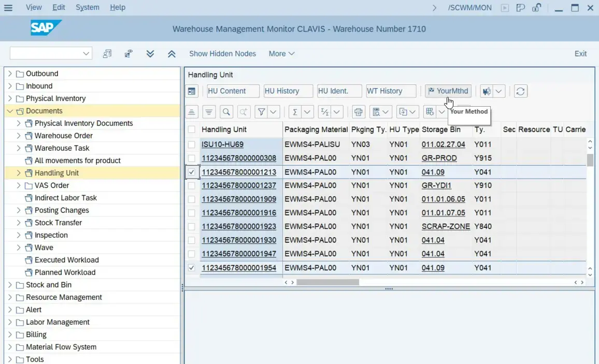Check the row ISU10-HU69
Screen dimensions: 599x364
(x=191, y=144)
